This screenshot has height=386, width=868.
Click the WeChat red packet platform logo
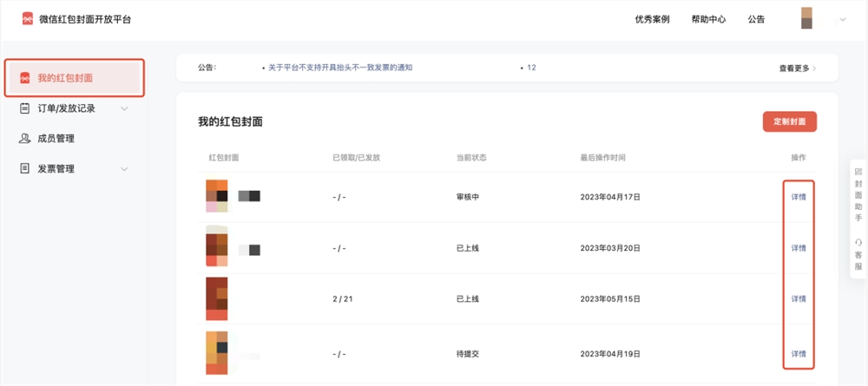(28, 19)
